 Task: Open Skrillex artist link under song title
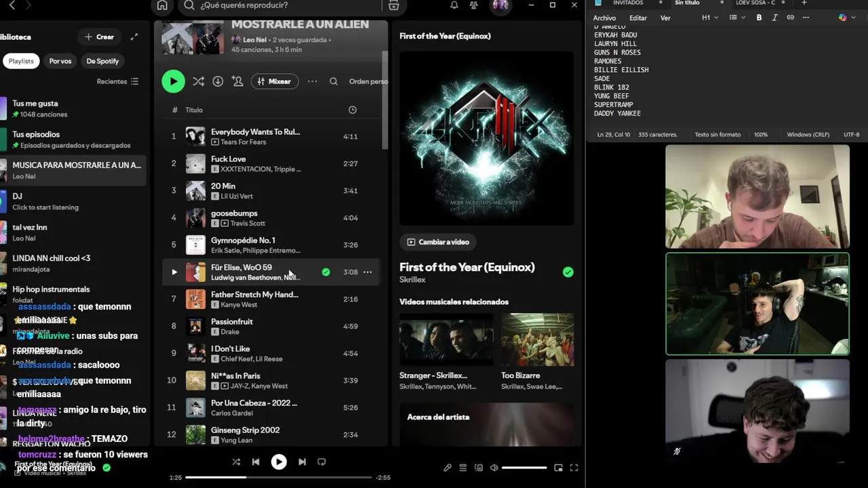click(412, 279)
